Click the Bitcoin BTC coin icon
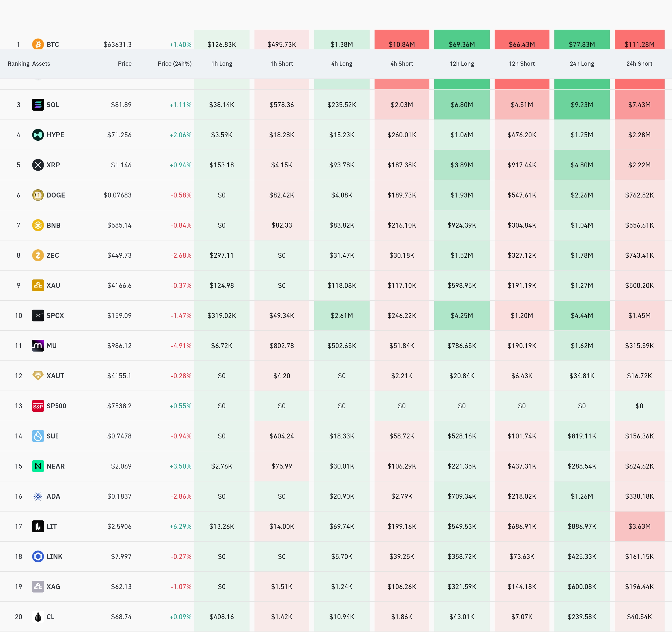 (x=38, y=44)
